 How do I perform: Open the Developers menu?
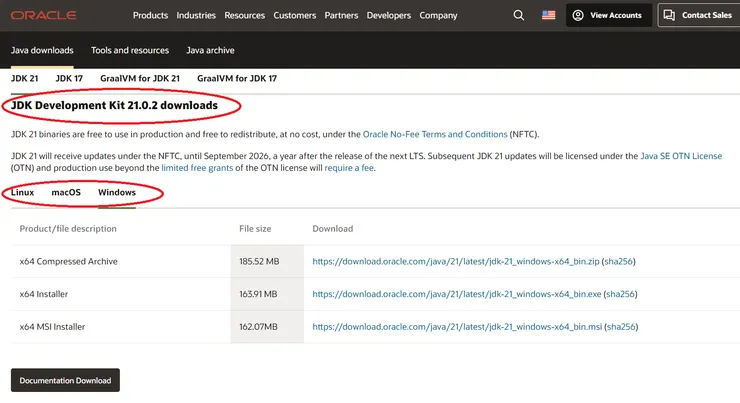click(x=389, y=16)
